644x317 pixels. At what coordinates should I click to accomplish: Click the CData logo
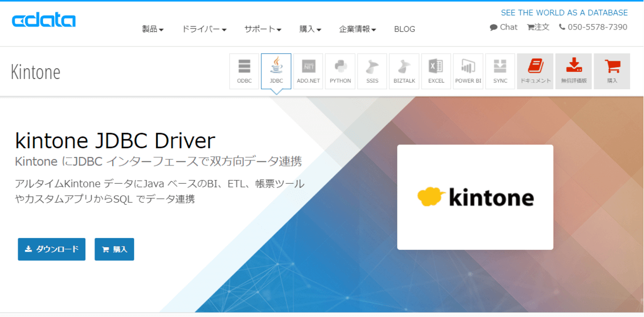click(43, 20)
